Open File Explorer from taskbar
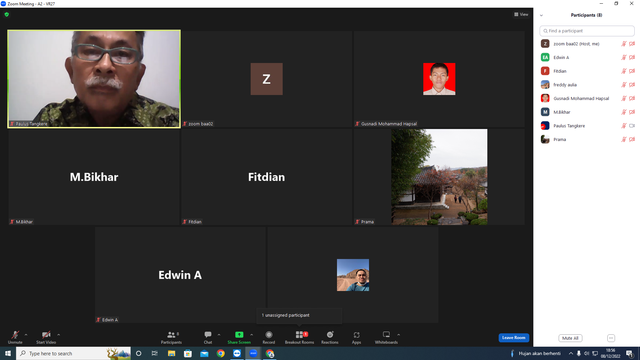The width and height of the screenshot is (640, 360). click(171, 353)
